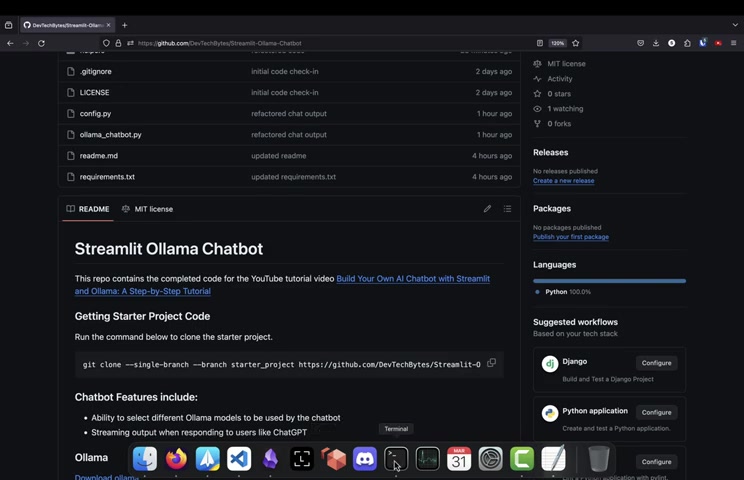The image size is (744, 480).
Task: Launch Terminal from the dock
Action: click(x=396, y=459)
